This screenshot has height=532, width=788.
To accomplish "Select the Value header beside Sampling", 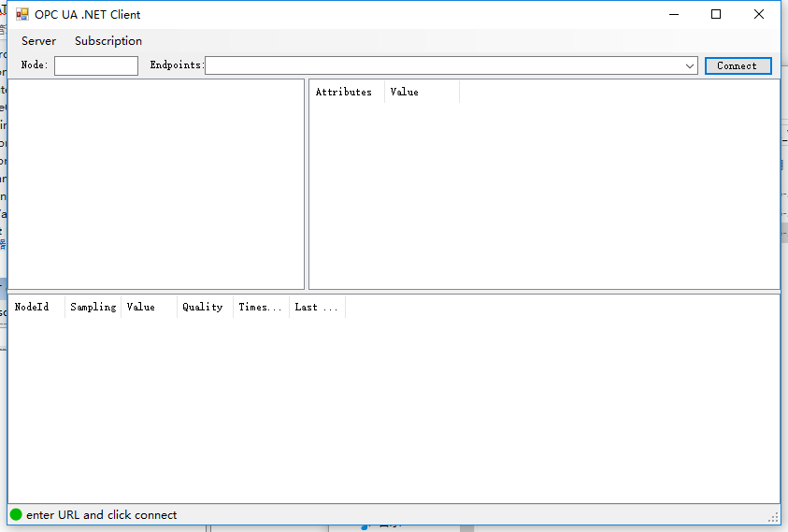I will 150,307.
